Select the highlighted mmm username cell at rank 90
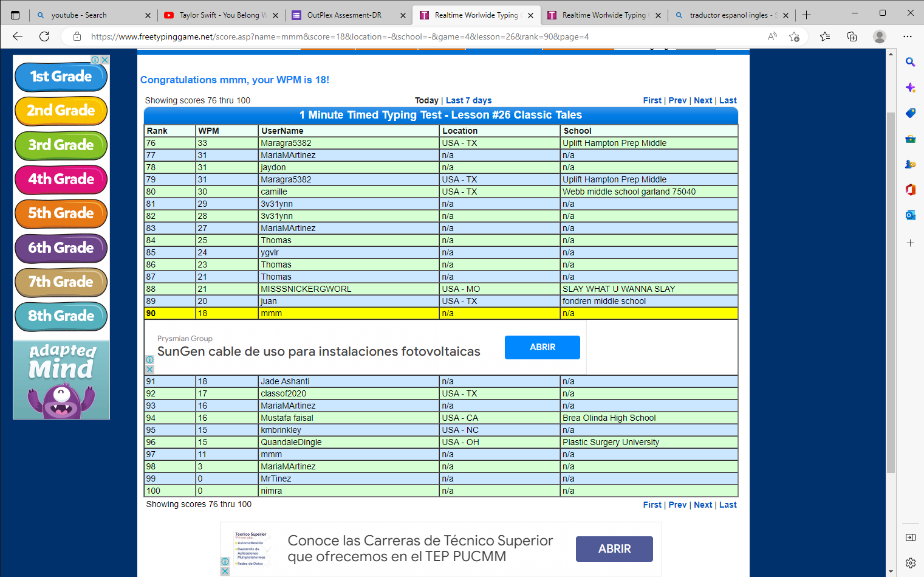924x577 pixels. pos(348,313)
